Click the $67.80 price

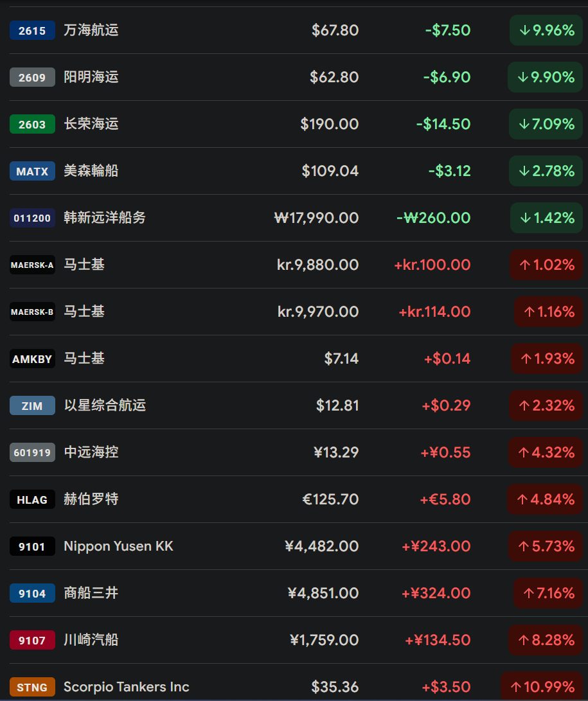[x=335, y=30]
